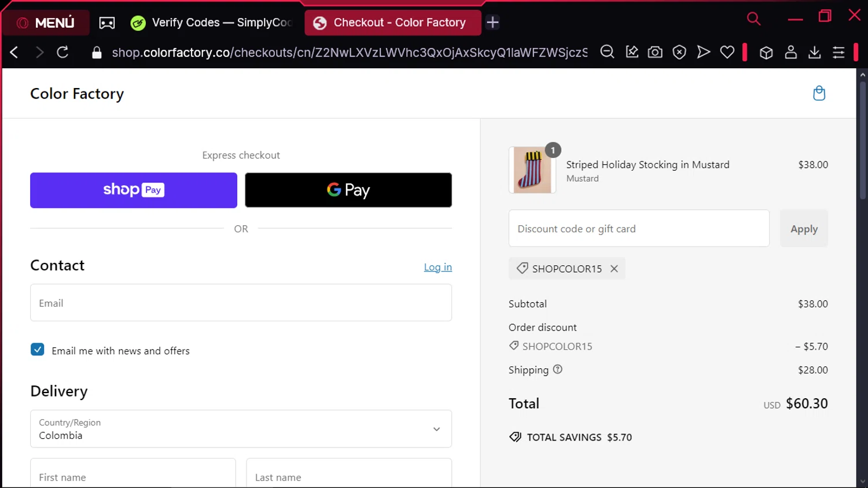Reload the checkout page
868x488 pixels.
62,53
